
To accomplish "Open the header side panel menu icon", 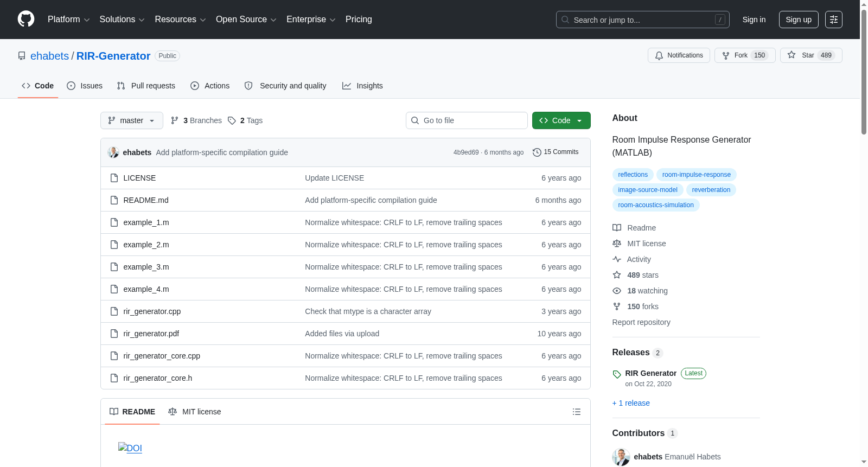I will coord(834,20).
